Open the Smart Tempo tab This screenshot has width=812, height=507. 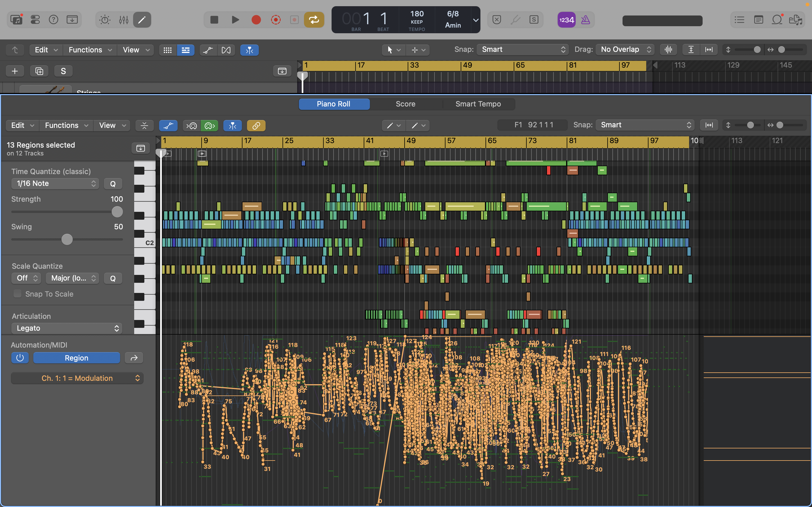coord(478,104)
